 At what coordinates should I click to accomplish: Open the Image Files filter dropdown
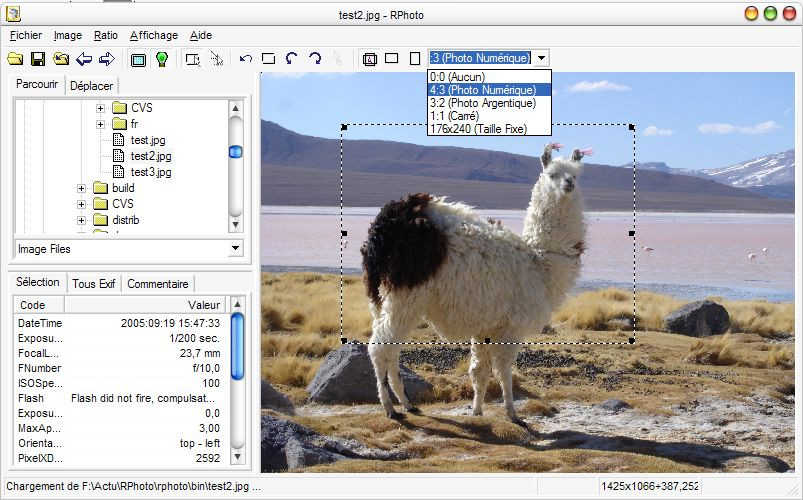[x=235, y=248]
